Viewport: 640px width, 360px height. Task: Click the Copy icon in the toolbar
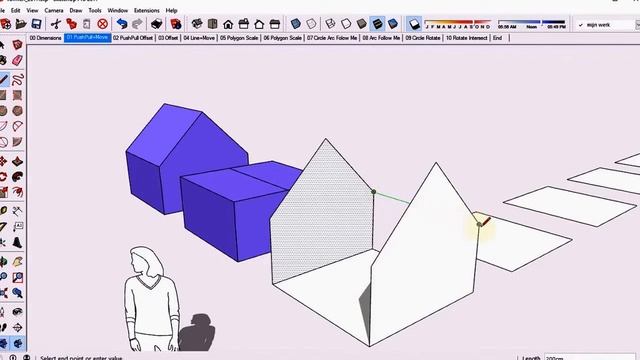[71, 24]
